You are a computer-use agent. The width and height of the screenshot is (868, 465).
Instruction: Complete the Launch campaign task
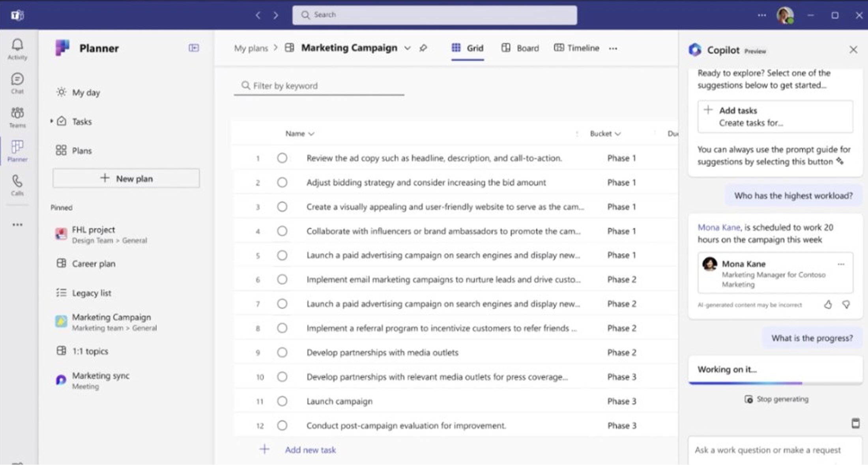pyautogui.click(x=282, y=401)
